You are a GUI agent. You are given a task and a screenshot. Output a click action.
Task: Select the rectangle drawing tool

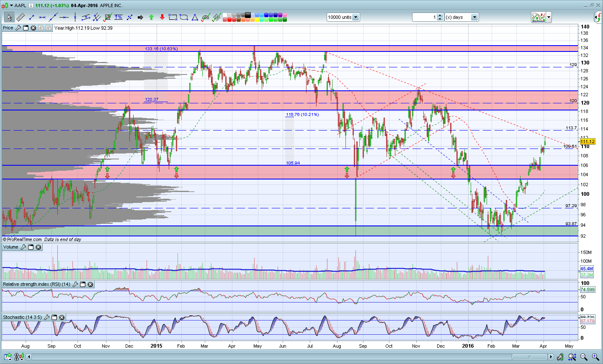click(173, 17)
